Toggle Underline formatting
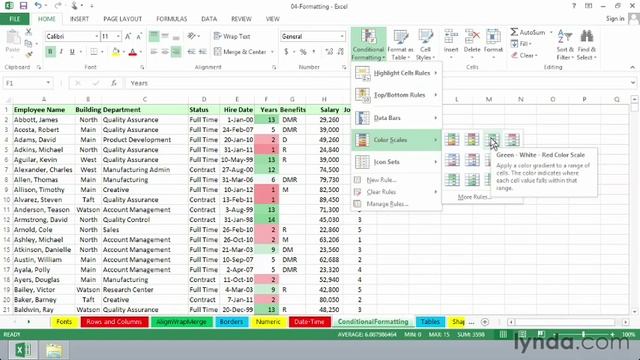The height and width of the screenshot is (360, 640). [72, 52]
